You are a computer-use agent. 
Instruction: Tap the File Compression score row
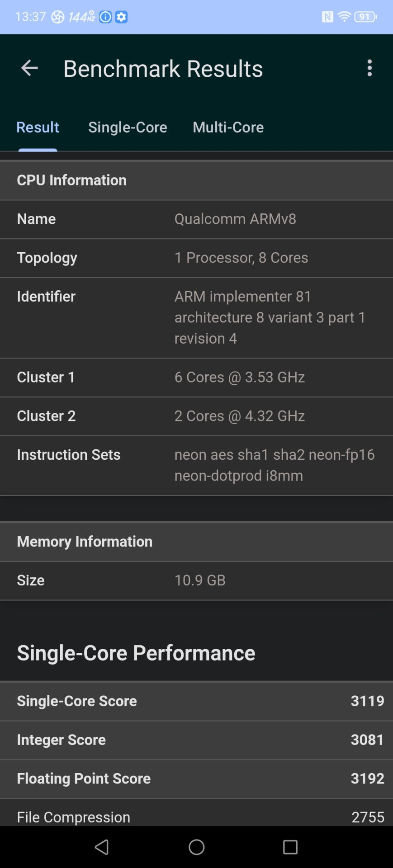coord(196,816)
